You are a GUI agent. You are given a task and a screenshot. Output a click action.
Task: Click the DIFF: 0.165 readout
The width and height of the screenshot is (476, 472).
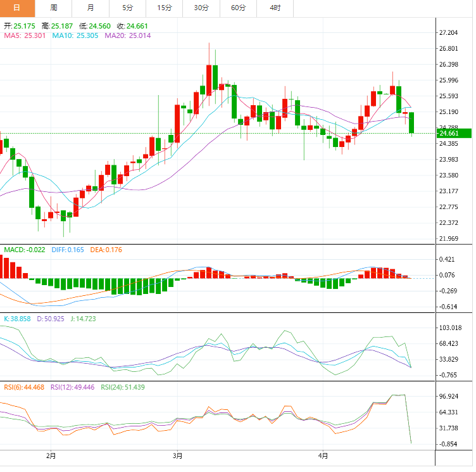coord(68,250)
